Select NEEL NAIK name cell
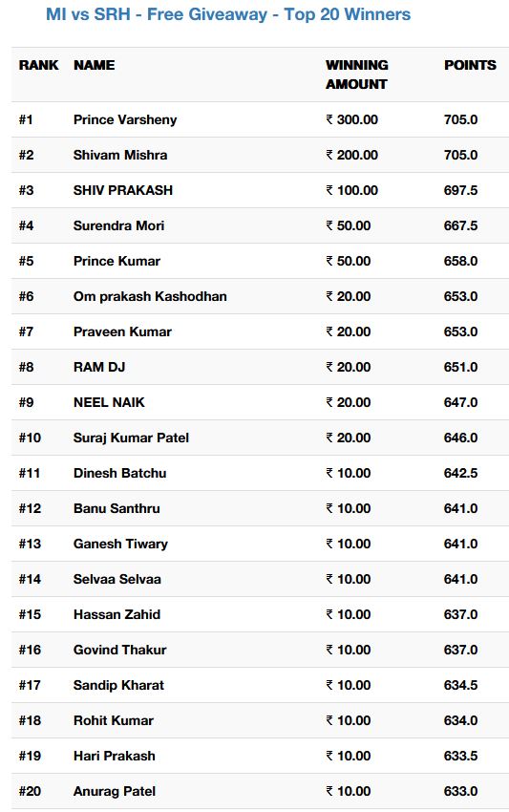This screenshot has height=812, width=509. pyautogui.click(x=109, y=402)
